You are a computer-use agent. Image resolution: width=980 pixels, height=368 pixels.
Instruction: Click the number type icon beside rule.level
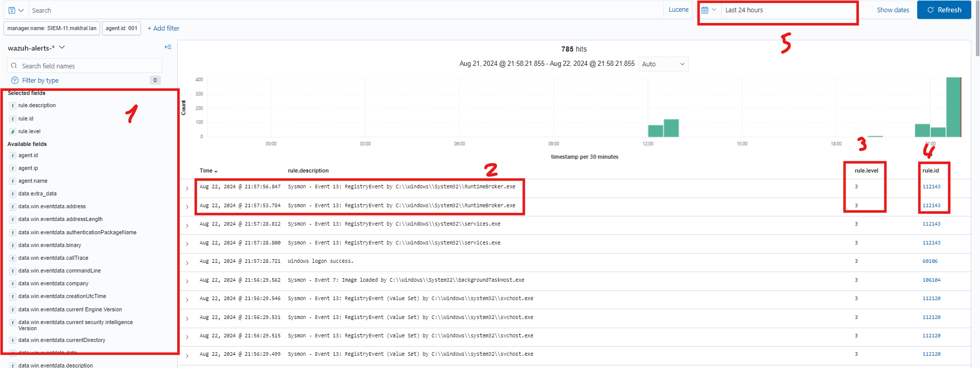click(13, 132)
